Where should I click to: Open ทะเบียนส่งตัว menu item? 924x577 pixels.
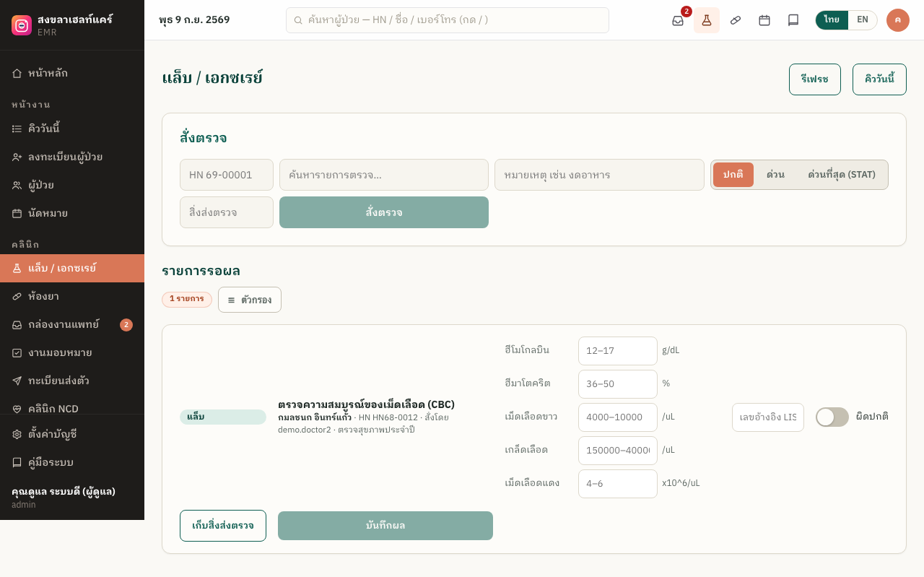(72, 381)
